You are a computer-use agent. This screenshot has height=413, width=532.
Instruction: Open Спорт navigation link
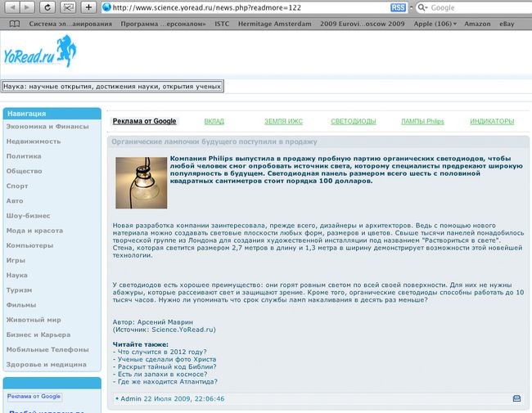pyautogui.click(x=17, y=186)
